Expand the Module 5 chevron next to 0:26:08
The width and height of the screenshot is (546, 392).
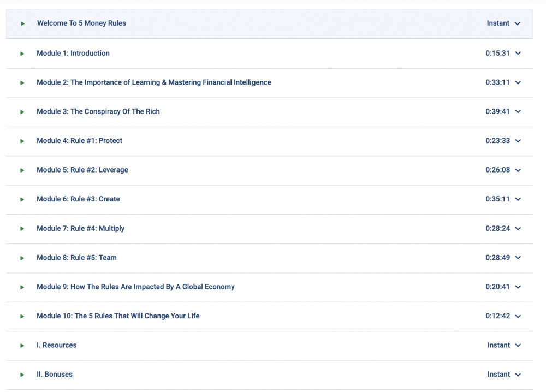click(x=518, y=170)
